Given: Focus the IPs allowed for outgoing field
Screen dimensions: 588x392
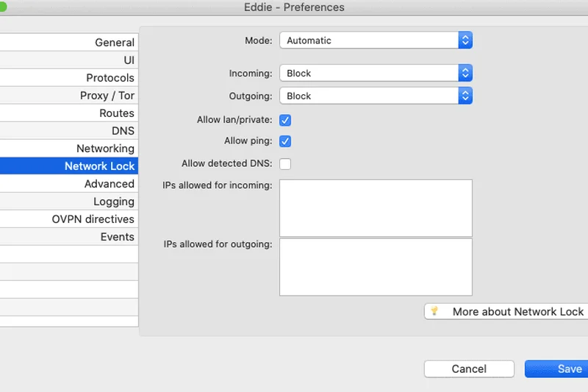Looking at the screenshot, I should pyautogui.click(x=376, y=266).
